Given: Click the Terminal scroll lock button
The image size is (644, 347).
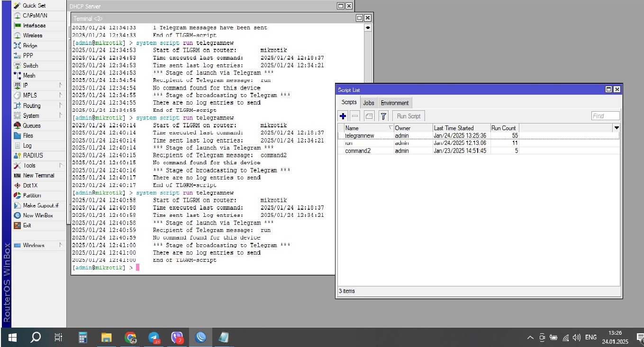Looking at the screenshot, I should (368, 28).
